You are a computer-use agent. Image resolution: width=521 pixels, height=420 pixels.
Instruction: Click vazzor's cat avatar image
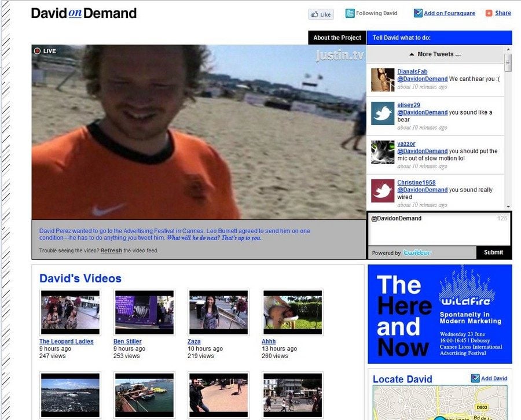(x=383, y=152)
